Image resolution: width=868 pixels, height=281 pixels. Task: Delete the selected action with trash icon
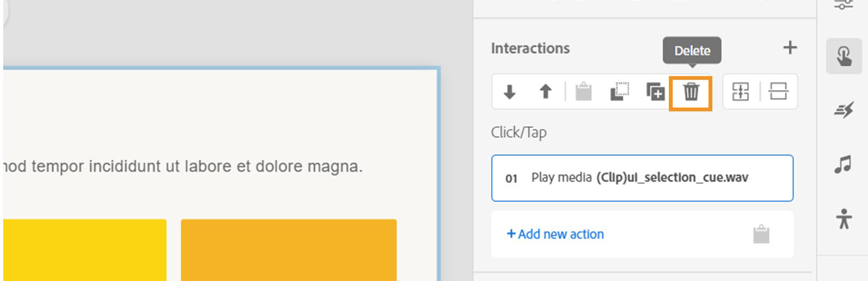point(691,92)
